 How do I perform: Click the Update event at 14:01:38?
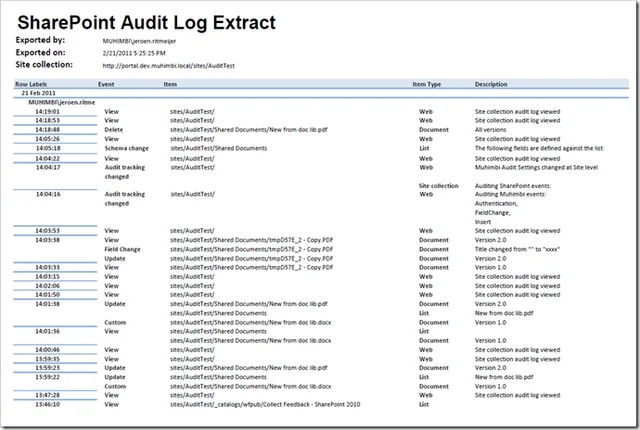115,304
